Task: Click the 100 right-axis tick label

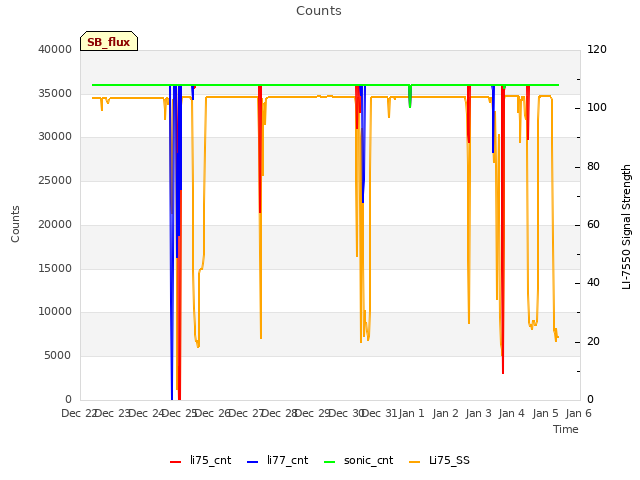Action: tap(597, 108)
